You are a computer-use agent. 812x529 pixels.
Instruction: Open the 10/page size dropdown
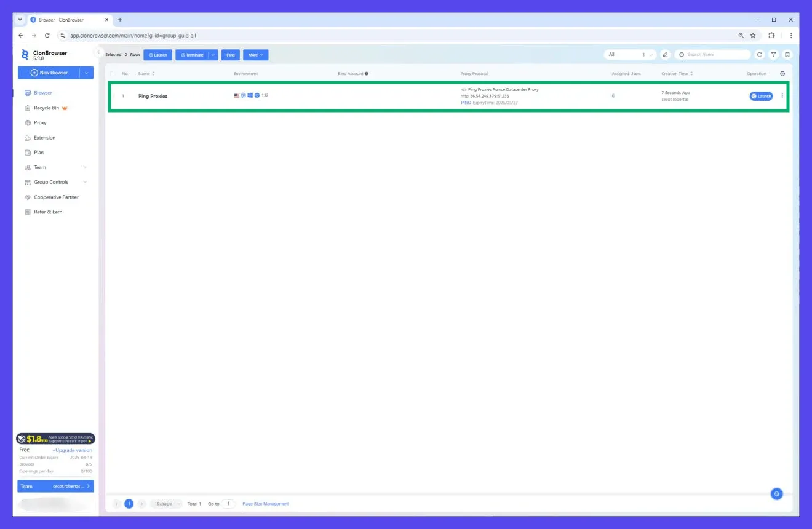coord(166,504)
